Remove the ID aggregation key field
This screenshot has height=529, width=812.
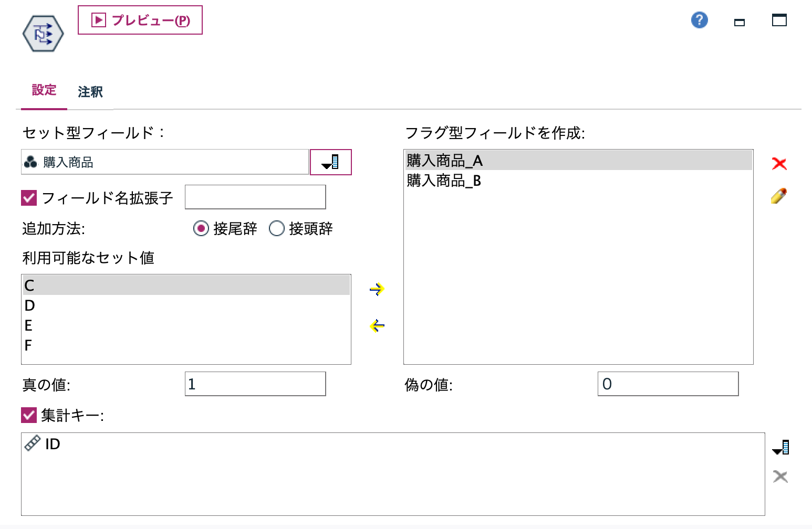779,477
